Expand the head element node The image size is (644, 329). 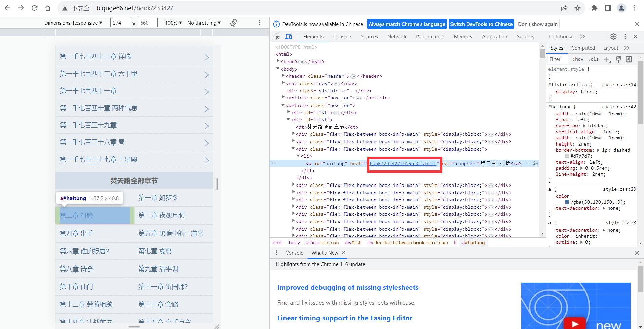click(278, 61)
